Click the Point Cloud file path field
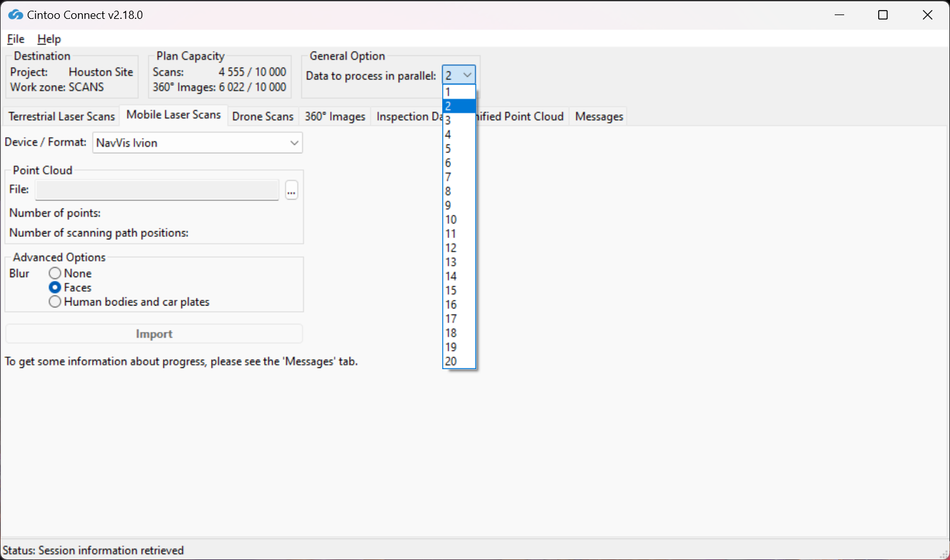The width and height of the screenshot is (950, 560). (157, 190)
